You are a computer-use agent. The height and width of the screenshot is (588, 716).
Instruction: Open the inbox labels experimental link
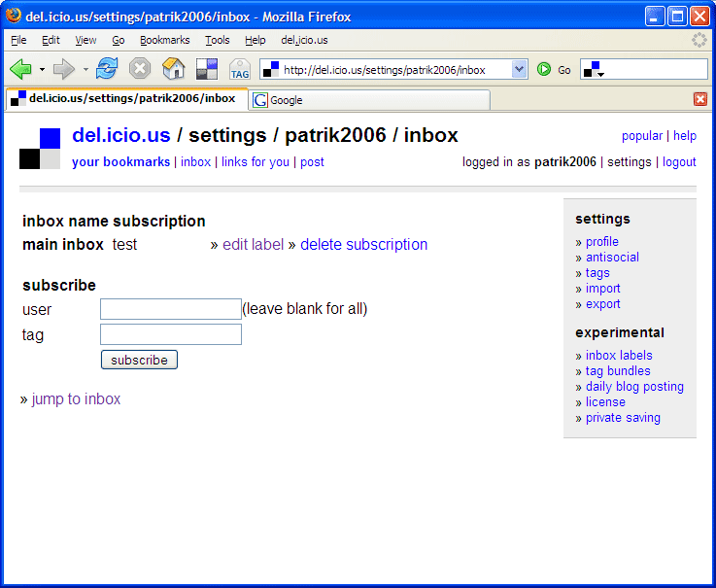click(x=619, y=356)
